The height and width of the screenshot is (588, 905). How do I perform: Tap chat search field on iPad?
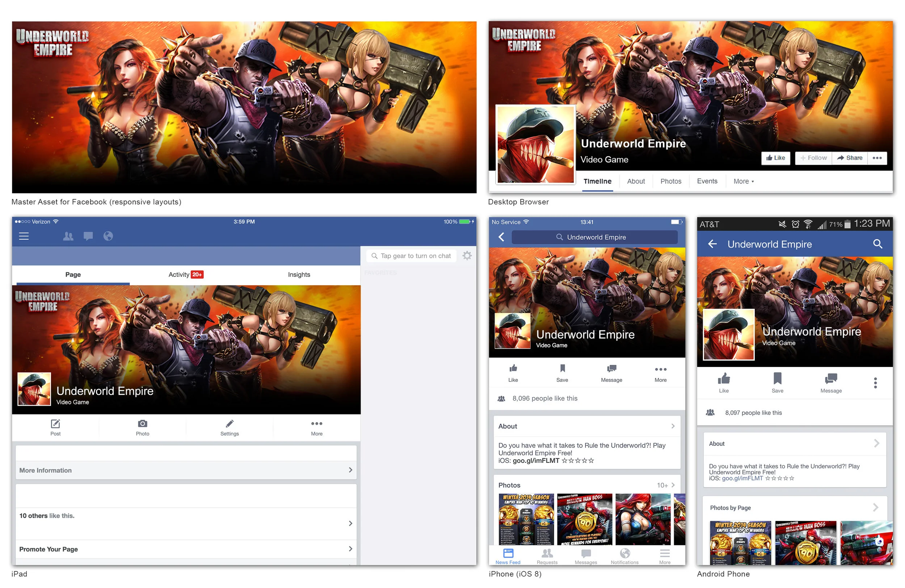(x=412, y=256)
